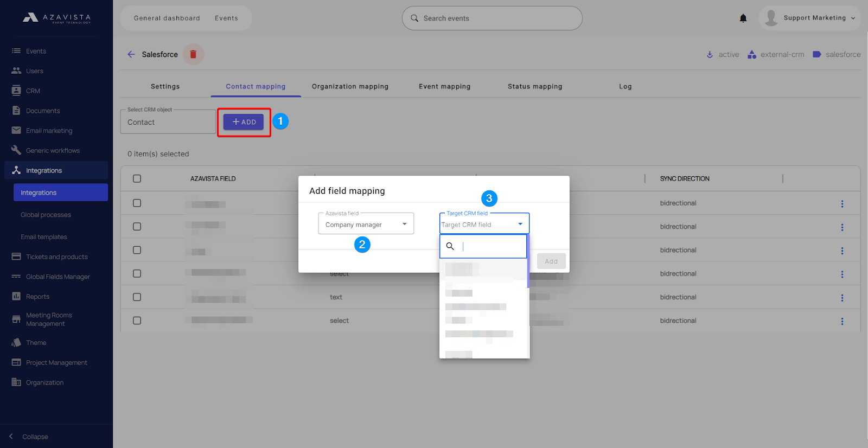Open the CRM sidebar section
The image size is (868, 448).
tap(33, 91)
